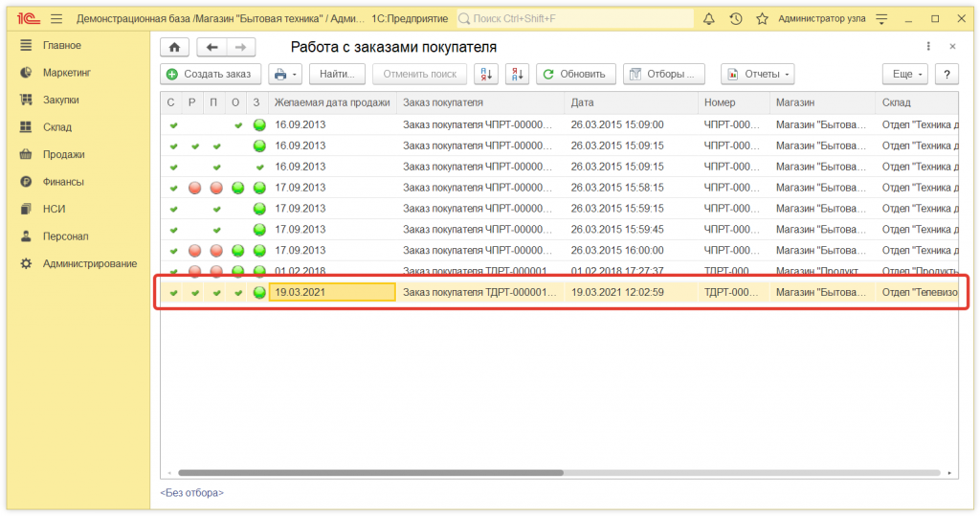Open the Отчеты dropdown
The width and height of the screenshot is (980, 516).
coord(757,74)
